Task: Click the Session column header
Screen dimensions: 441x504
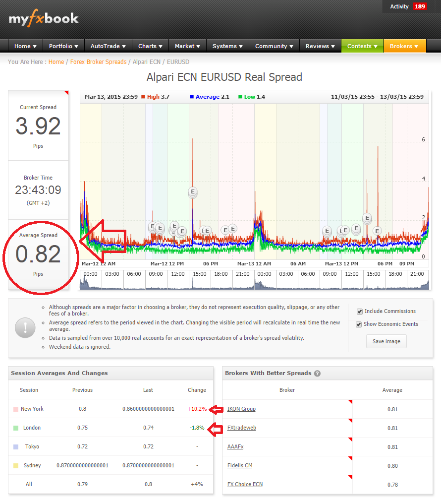Action: (29, 390)
